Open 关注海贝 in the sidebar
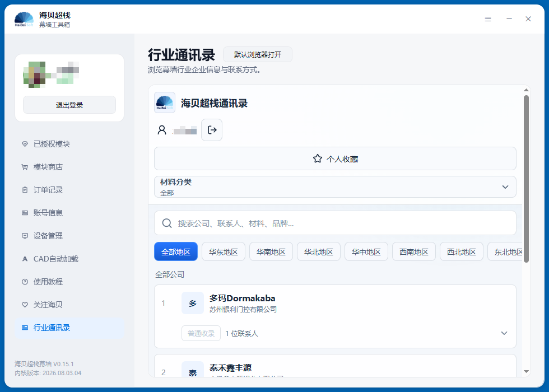Image resolution: width=549 pixels, height=392 pixels. [69, 305]
